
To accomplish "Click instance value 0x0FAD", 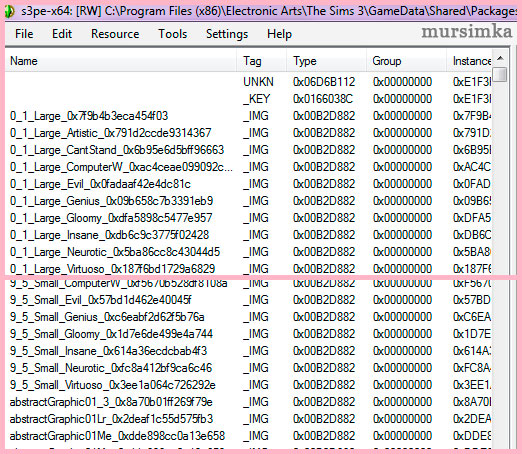I will pos(472,184).
